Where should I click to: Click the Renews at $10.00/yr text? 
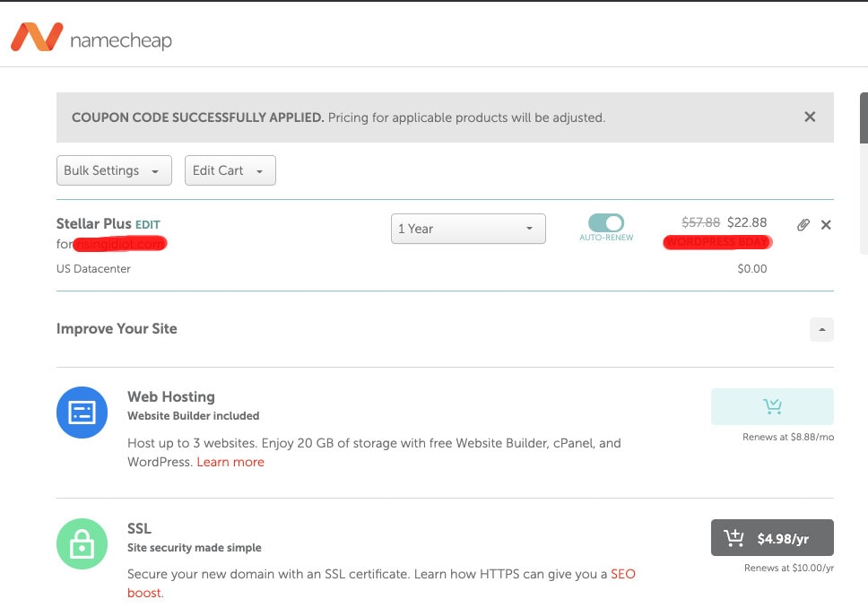(x=789, y=569)
